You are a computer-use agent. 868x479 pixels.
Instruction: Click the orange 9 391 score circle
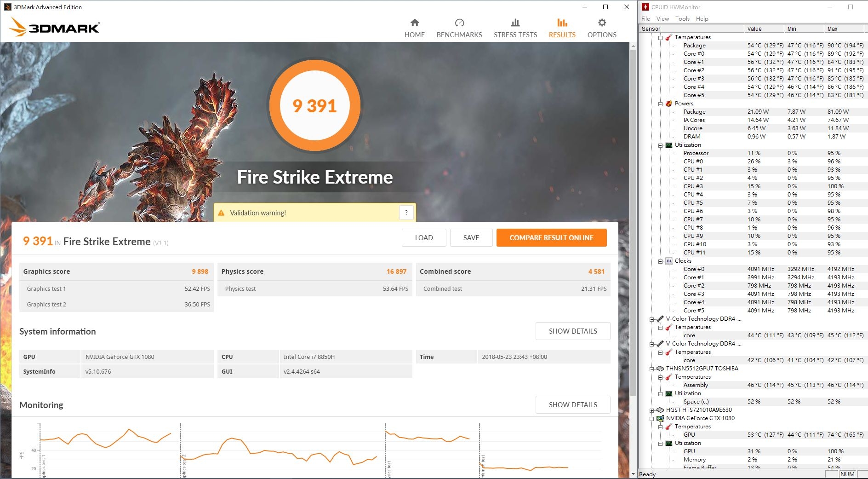(x=315, y=106)
